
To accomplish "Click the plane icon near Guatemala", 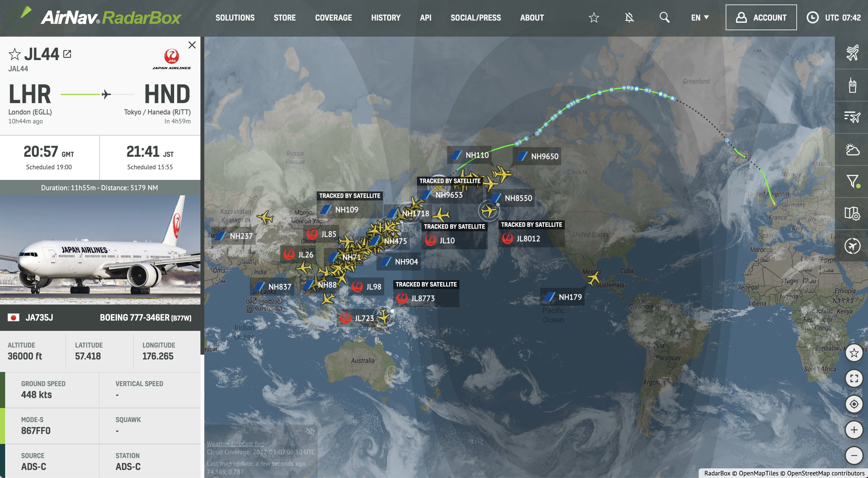I will tap(593, 278).
